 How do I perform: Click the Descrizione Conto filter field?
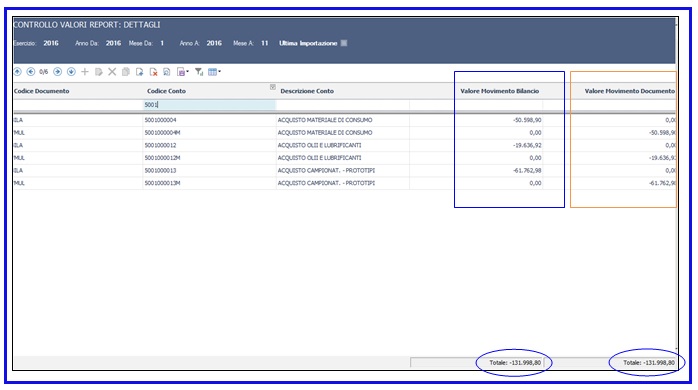(343, 105)
